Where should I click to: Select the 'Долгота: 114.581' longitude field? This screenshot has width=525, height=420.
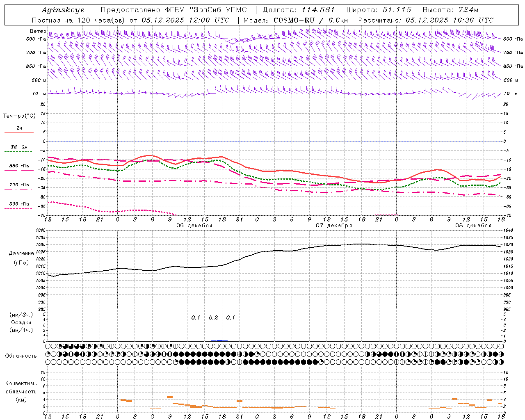click(299, 10)
